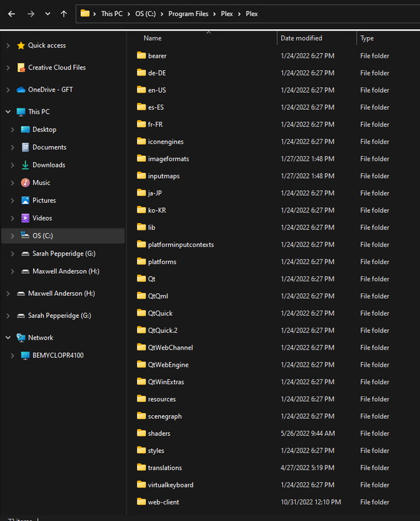The width and height of the screenshot is (420, 521).
Task: Sort by Type column header
Action: pos(367,38)
